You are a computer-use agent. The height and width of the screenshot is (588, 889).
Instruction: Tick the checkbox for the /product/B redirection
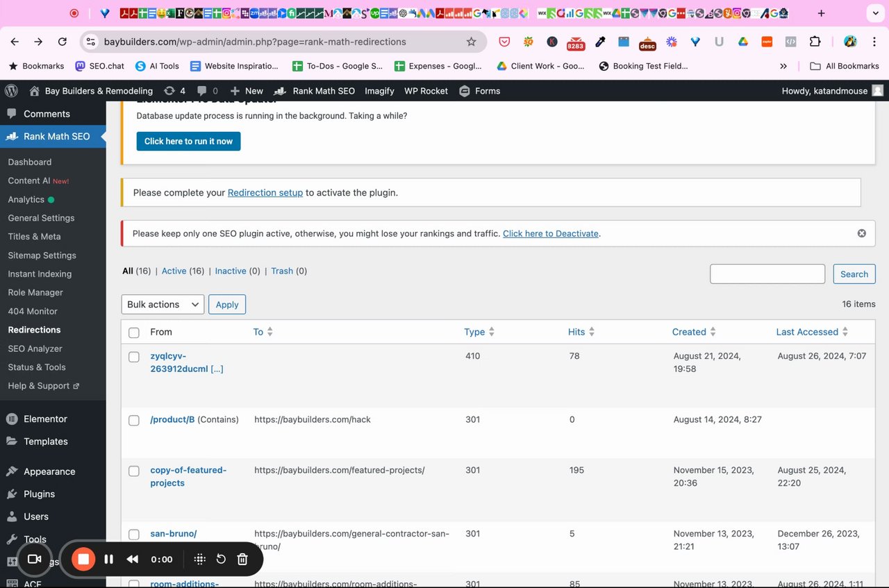click(134, 421)
